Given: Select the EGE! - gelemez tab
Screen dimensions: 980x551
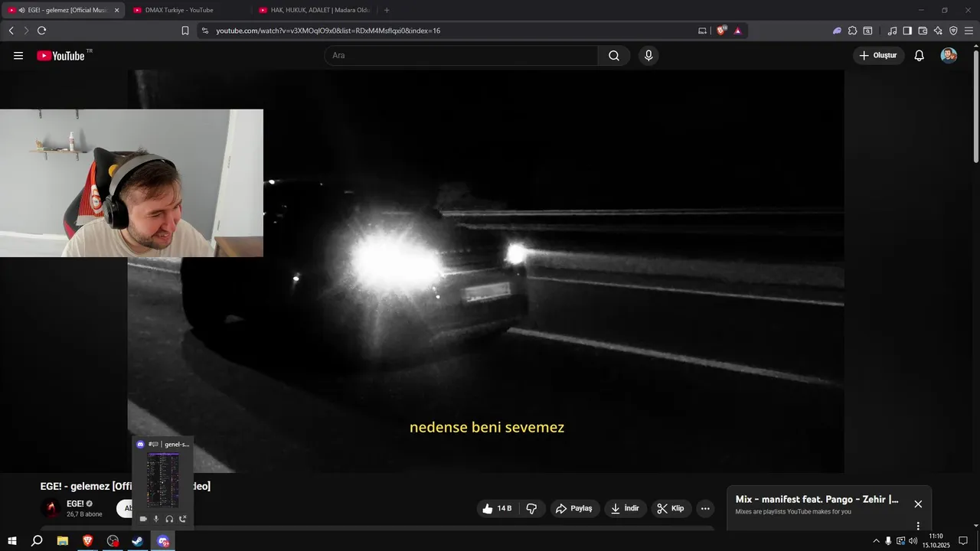Looking at the screenshot, I should (x=61, y=10).
